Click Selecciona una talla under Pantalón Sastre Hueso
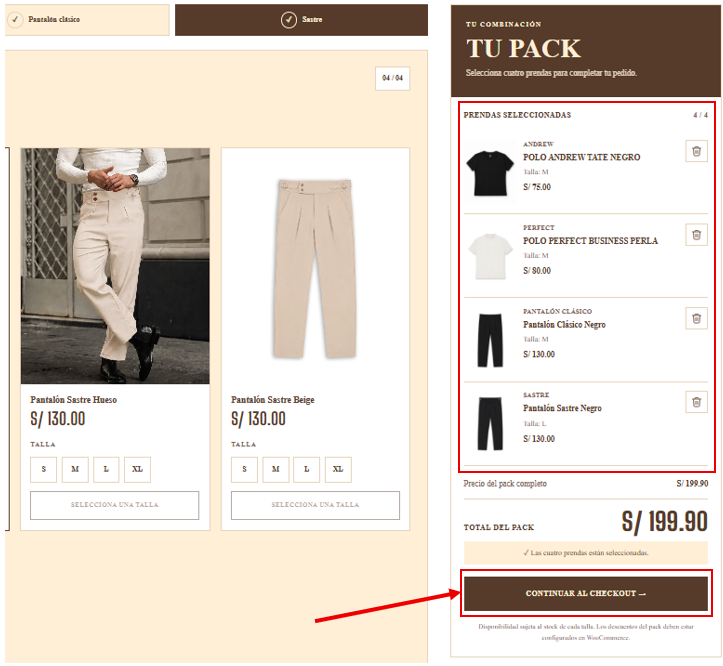723x666 pixels. [114, 505]
